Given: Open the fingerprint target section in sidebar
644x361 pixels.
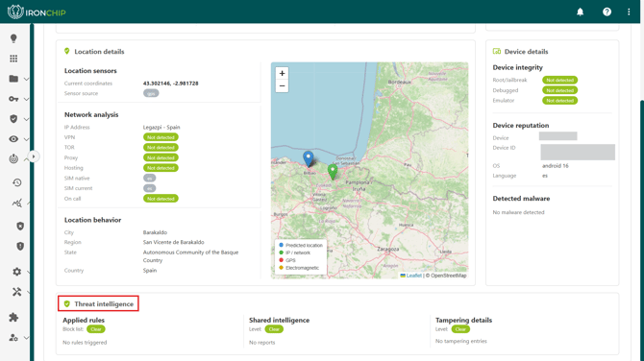Looking at the screenshot, I should (x=13, y=158).
